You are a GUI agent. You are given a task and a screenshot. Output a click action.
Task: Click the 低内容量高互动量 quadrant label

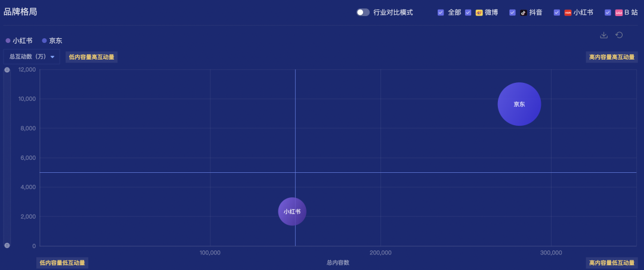point(92,57)
